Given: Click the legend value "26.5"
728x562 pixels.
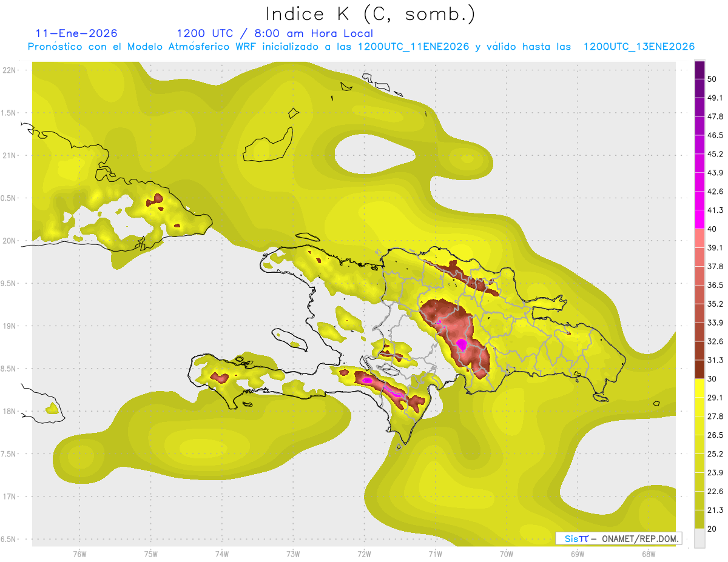Looking at the screenshot, I should (715, 435).
